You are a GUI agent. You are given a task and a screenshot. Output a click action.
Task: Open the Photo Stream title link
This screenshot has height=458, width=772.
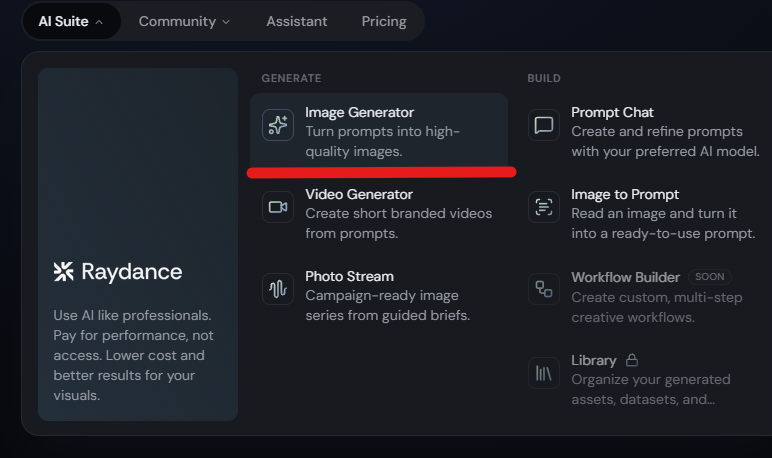tap(350, 276)
